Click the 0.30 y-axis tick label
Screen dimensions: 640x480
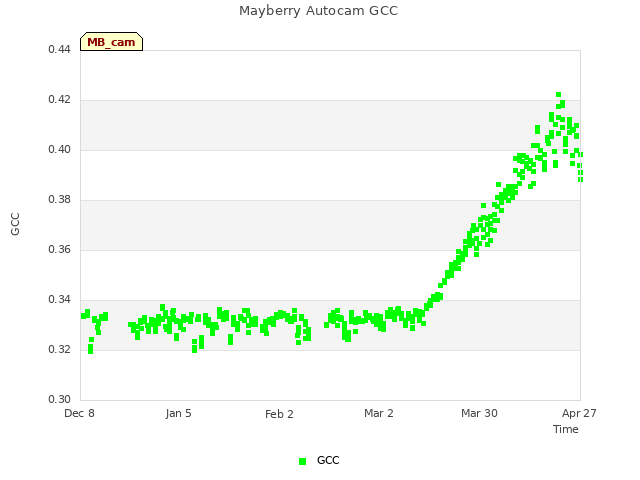59,399
